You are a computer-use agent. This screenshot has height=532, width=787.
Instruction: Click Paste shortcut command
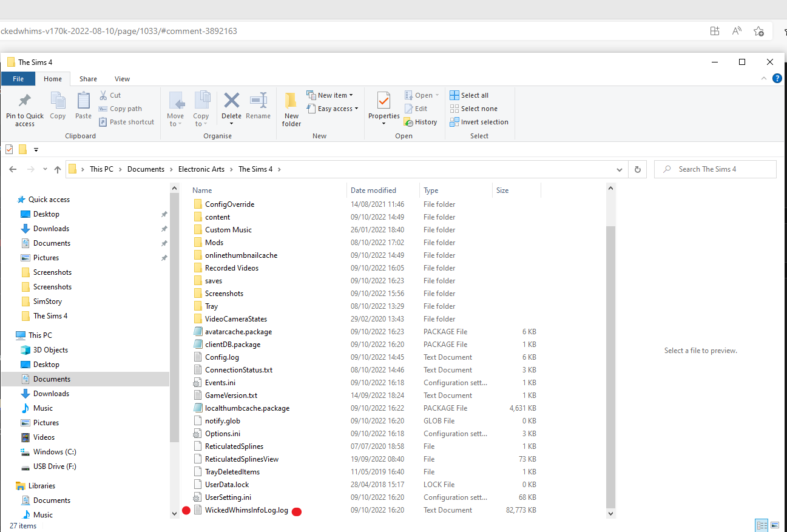(126, 122)
